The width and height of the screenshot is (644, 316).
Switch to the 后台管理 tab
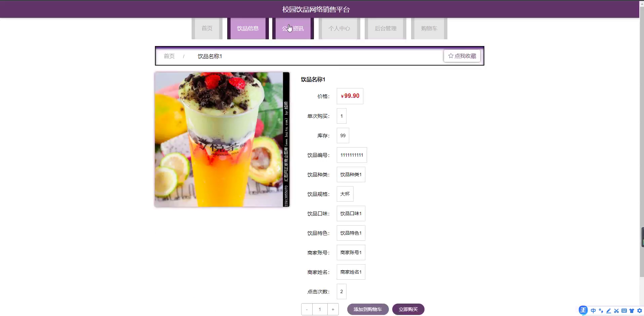[386, 28]
